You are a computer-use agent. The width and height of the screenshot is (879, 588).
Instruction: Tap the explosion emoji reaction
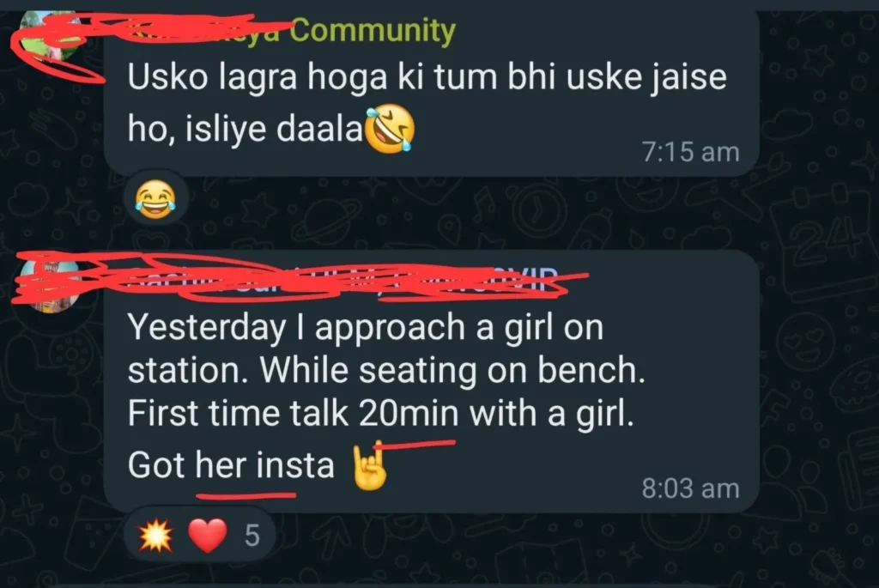pos(156,536)
